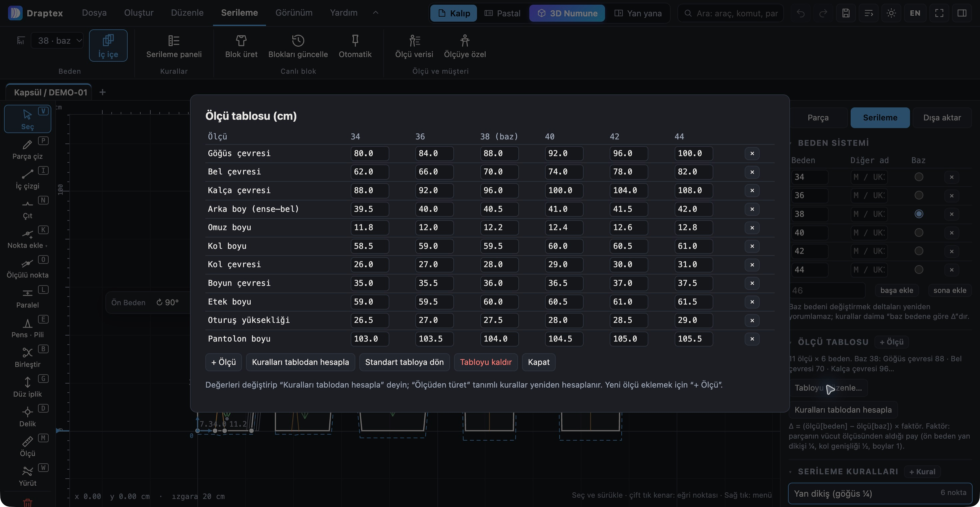Collapse the SERİLEME KURALLARI section
This screenshot has height=507, width=980.
(x=791, y=472)
